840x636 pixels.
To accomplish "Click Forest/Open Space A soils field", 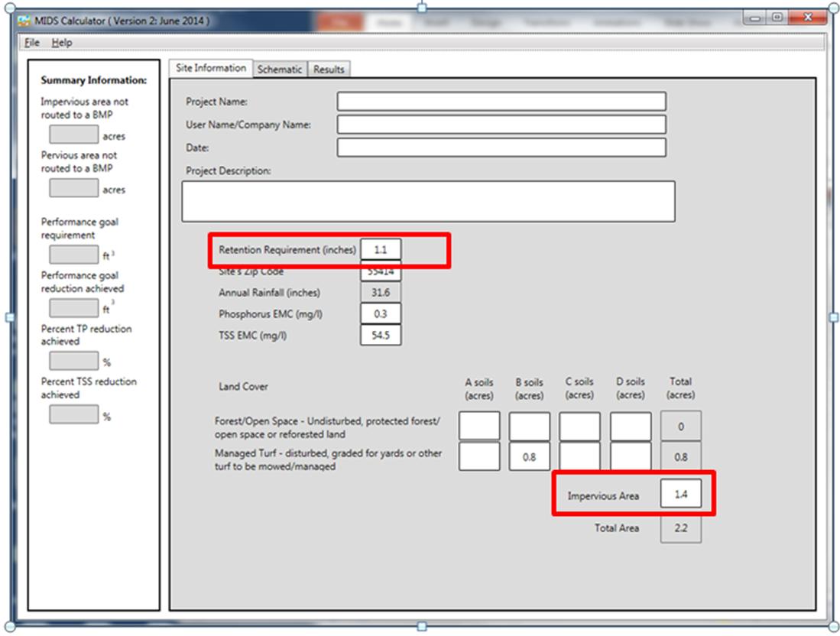I will tap(479, 426).
